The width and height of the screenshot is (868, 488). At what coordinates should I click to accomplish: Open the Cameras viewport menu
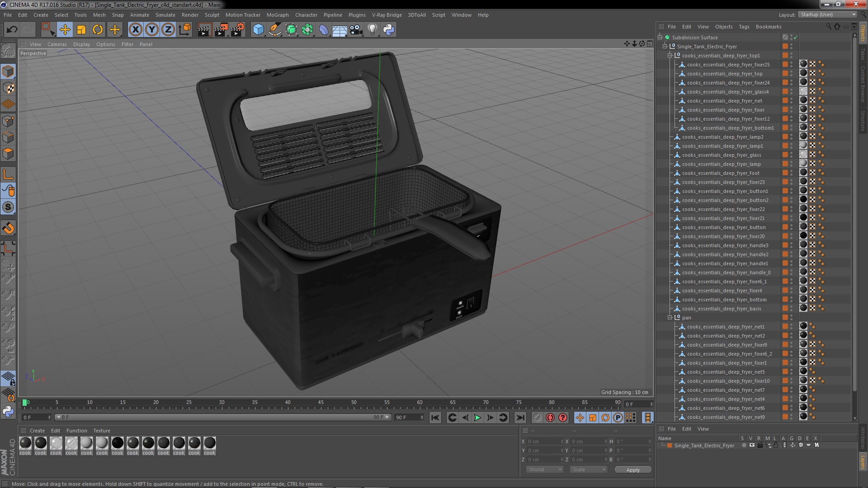[x=57, y=44]
